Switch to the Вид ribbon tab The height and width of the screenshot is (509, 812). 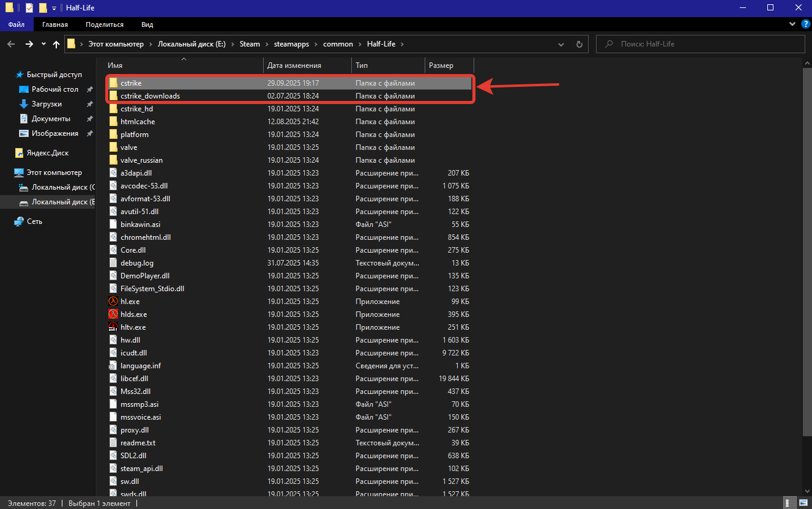(147, 24)
